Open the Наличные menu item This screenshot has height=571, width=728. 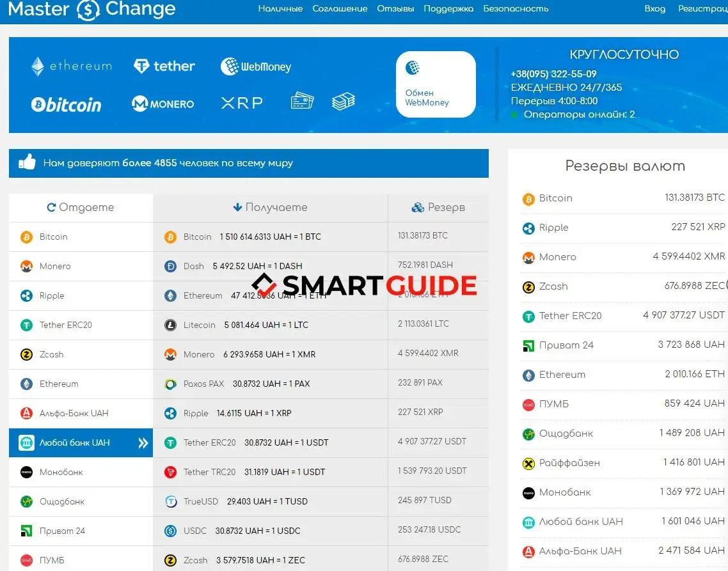pyautogui.click(x=280, y=9)
